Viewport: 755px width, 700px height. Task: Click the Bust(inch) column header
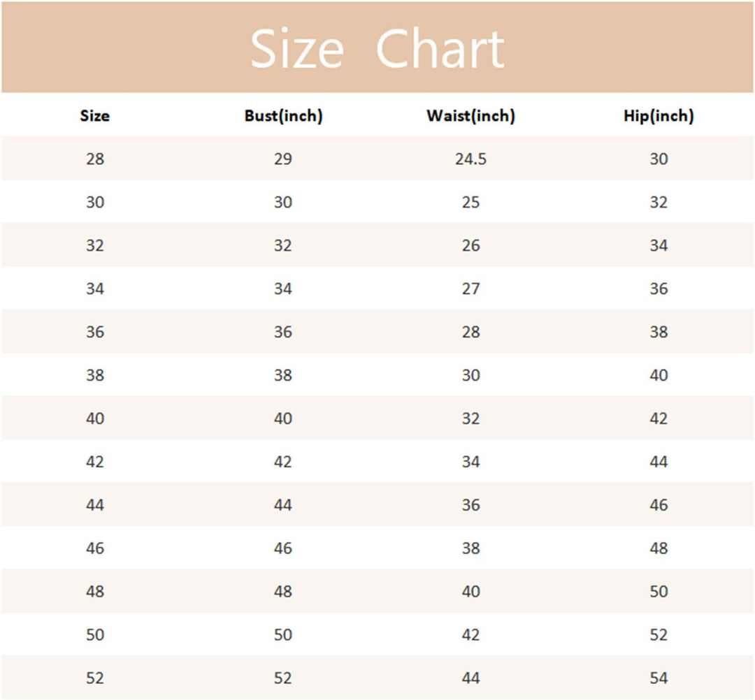283,116
